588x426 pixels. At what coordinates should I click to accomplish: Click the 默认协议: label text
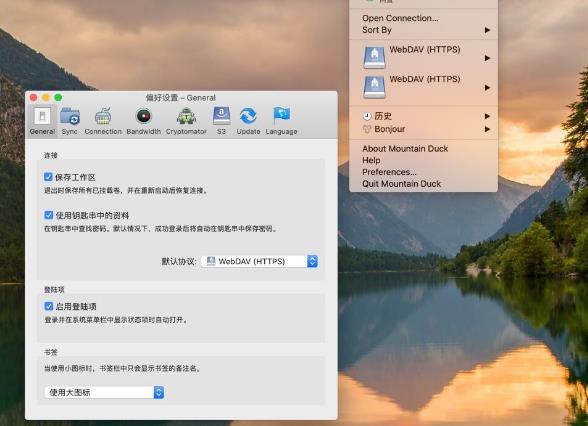point(179,261)
